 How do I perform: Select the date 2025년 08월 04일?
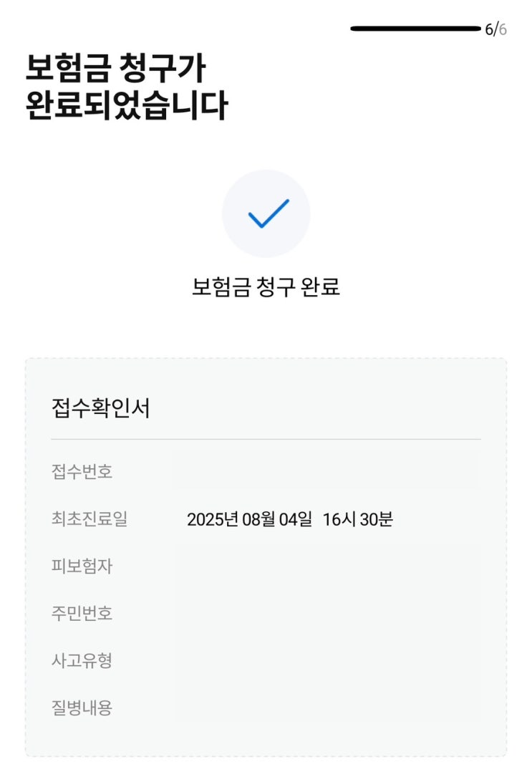pos(250,519)
